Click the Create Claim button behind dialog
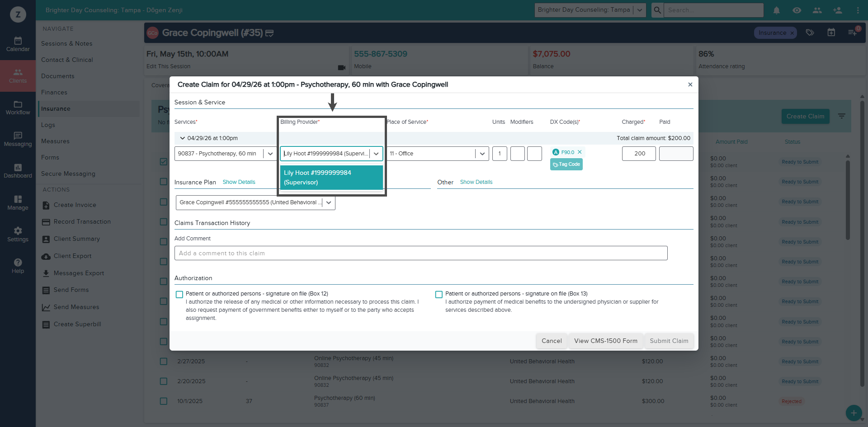Screen dimensions: 868x427 click(805, 117)
